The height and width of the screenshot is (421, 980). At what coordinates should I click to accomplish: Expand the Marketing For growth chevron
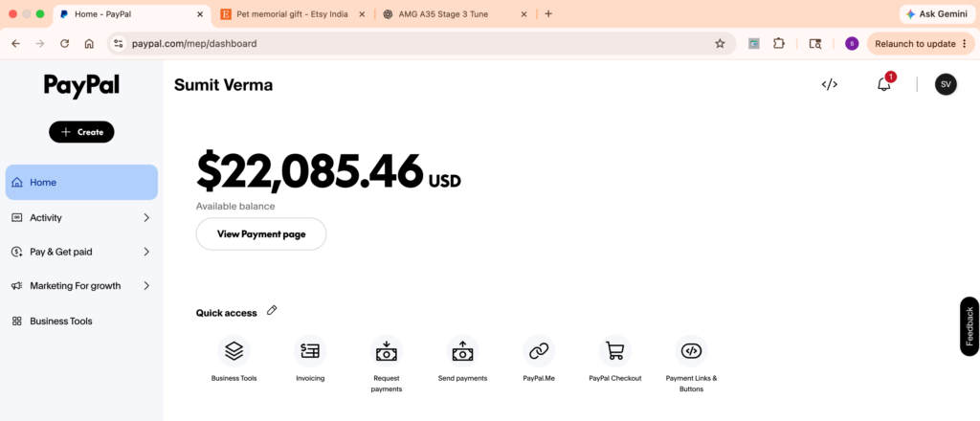click(x=146, y=285)
